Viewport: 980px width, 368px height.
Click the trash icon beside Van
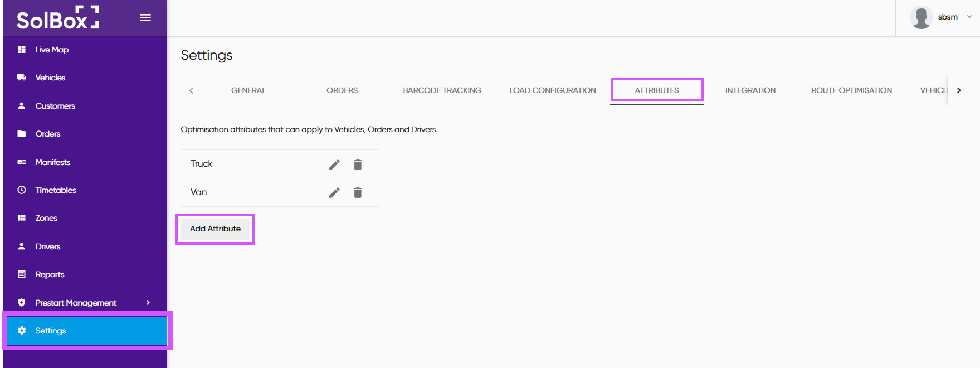(x=358, y=192)
